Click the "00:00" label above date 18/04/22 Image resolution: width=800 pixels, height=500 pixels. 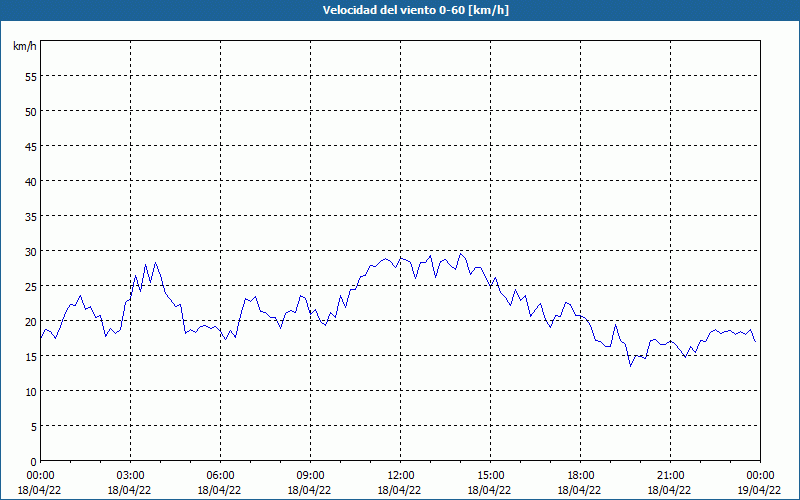click(x=41, y=476)
